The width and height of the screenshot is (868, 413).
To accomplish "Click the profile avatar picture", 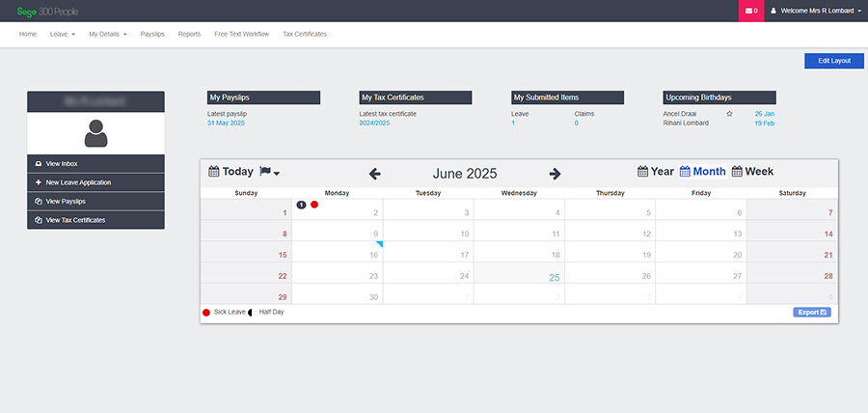I will click(x=95, y=132).
